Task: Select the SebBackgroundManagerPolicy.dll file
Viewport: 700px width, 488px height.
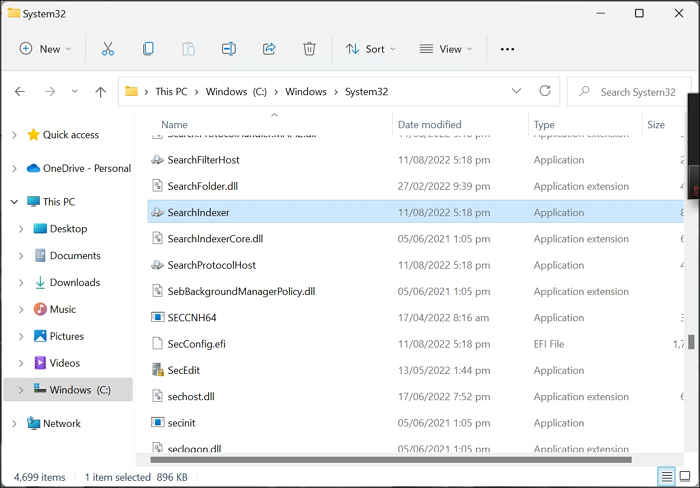Action: pos(416,292)
